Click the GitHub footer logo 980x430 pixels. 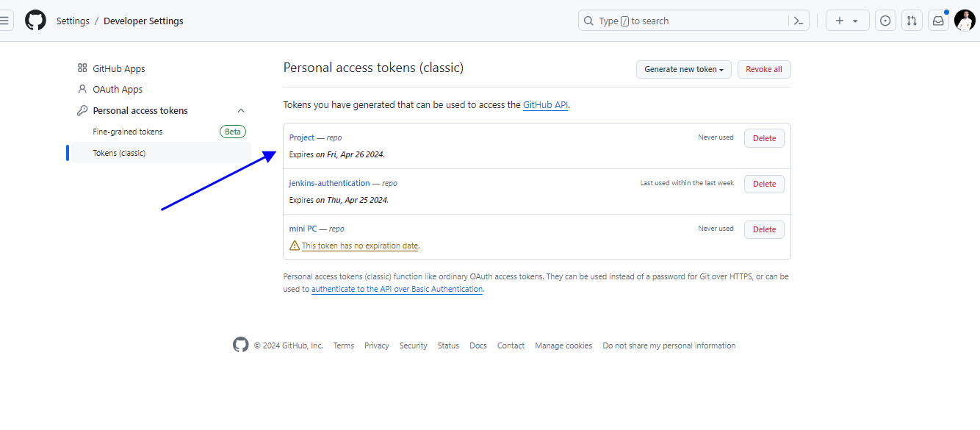240,345
